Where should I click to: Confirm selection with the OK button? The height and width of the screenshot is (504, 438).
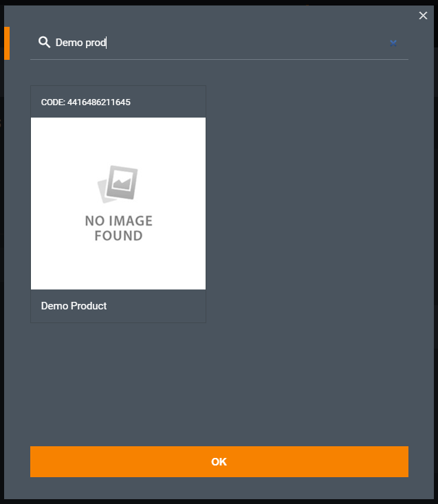pos(219,461)
